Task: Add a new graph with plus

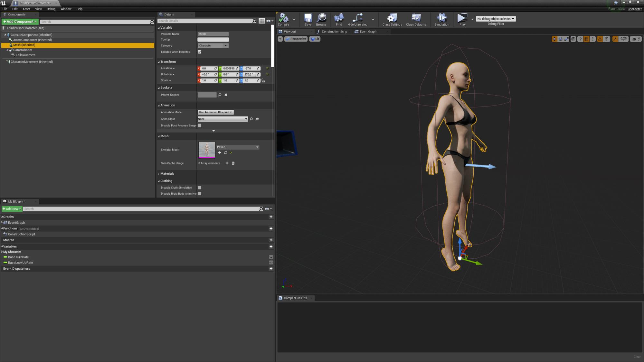Action: (271, 217)
